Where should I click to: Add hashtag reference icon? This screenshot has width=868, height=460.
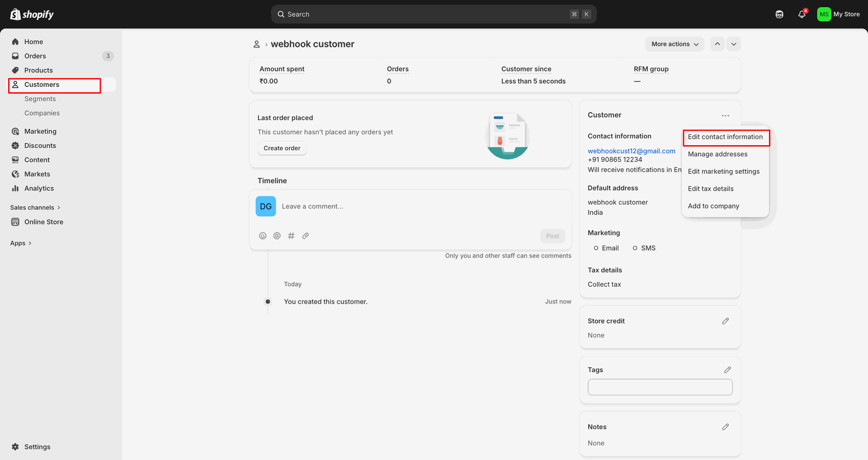coord(292,236)
